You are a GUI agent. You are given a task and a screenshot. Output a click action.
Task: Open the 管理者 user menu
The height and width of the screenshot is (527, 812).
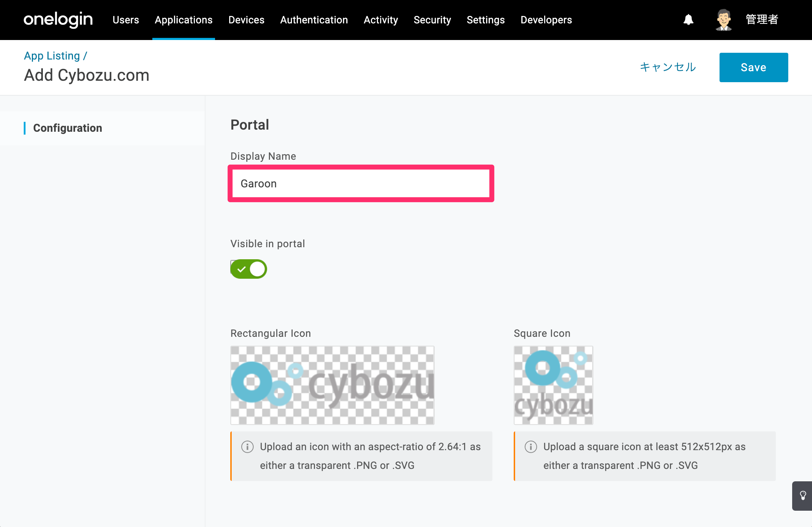tap(762, 20)
